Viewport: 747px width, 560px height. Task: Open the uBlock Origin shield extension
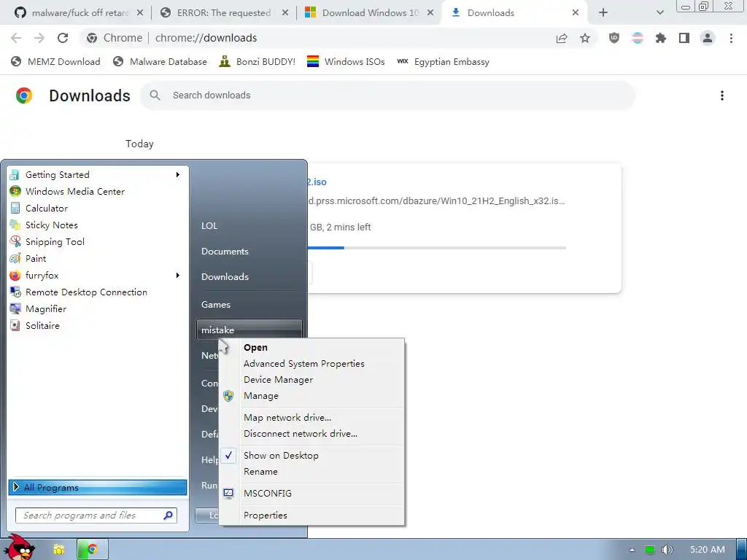click(x=614, y=38)
